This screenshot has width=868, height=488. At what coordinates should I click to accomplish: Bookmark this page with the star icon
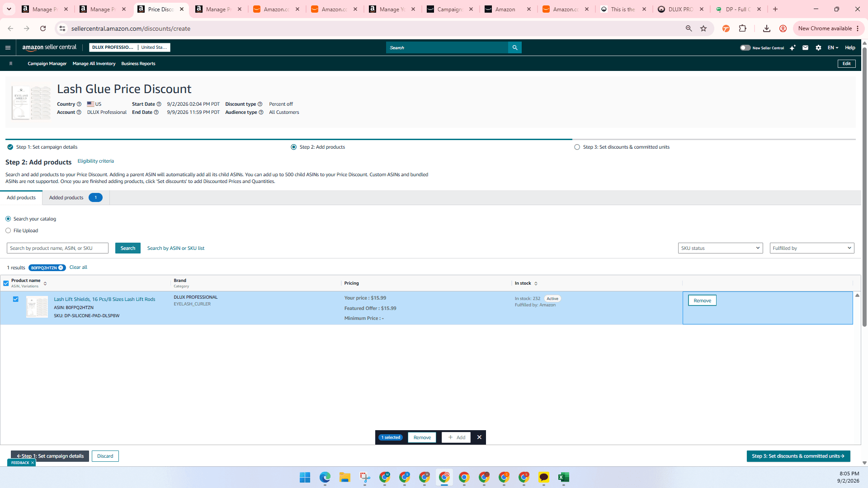(703, 28)
